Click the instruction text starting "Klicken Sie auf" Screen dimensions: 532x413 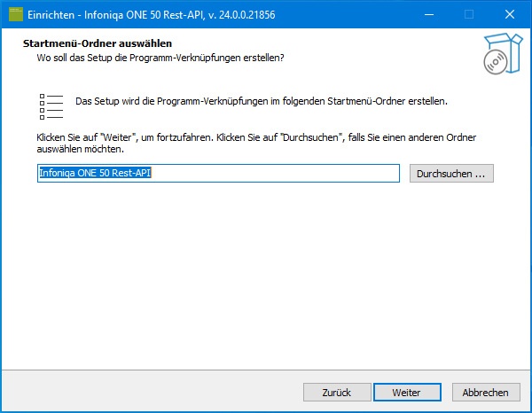pyautogui.click(x=256, y=143)
